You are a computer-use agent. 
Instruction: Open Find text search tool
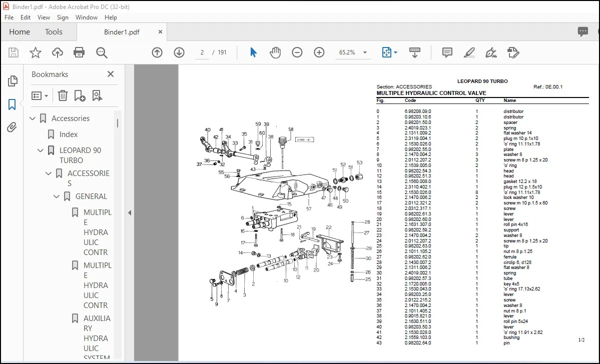coord(102,52)
